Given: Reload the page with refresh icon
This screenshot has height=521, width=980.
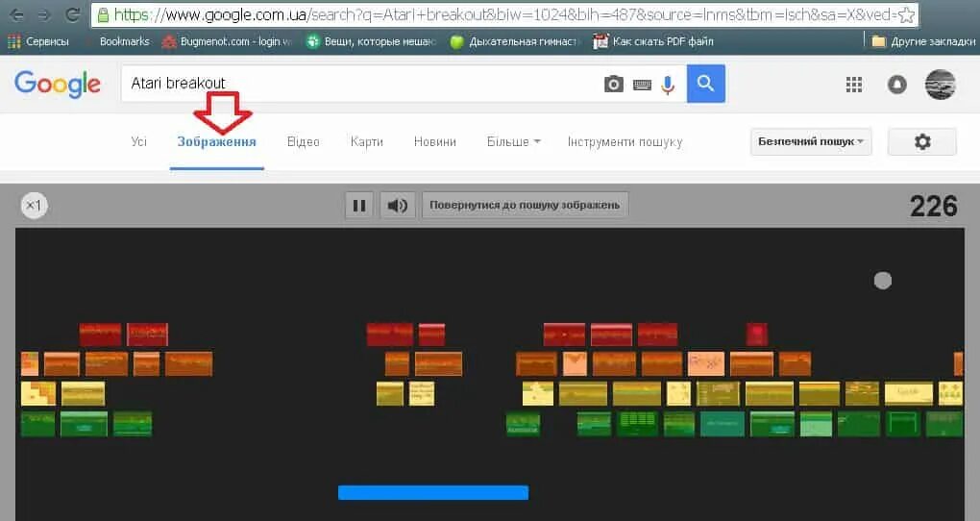Looking at the screenshot, I should point(73,14).
